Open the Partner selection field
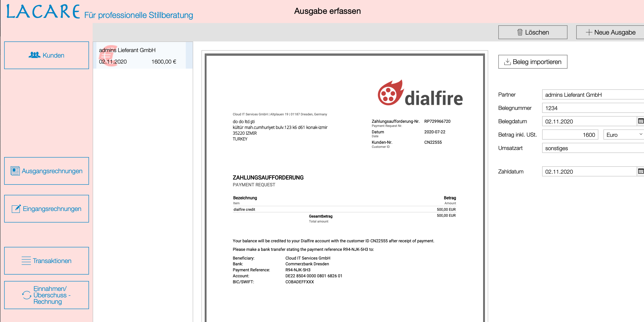 (593, 95)
